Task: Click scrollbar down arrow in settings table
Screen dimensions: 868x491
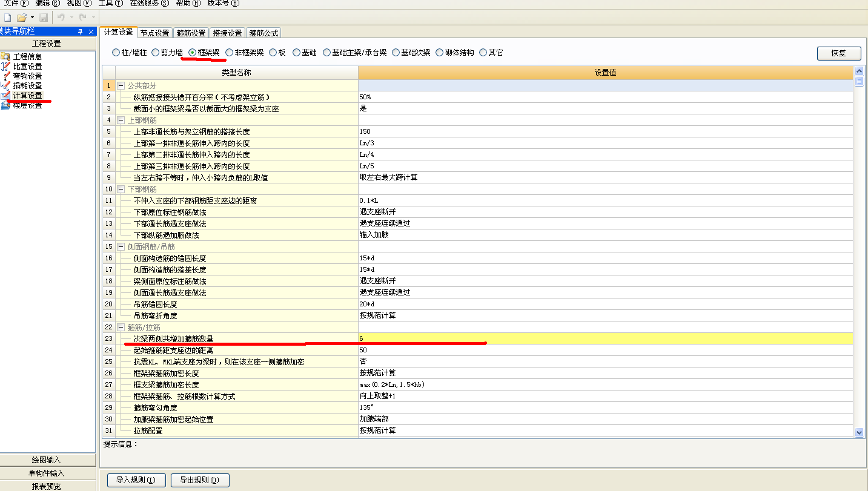Action: click(859, 432)
